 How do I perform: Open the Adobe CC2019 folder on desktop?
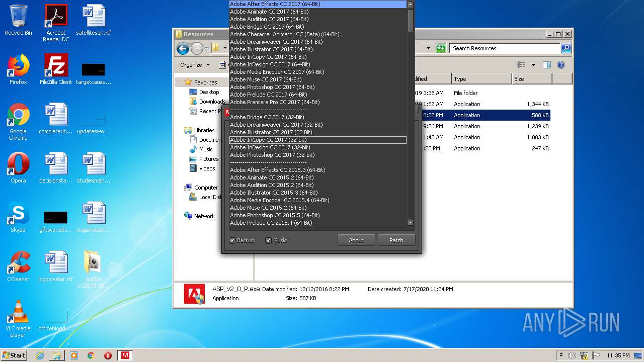point(94,269)
